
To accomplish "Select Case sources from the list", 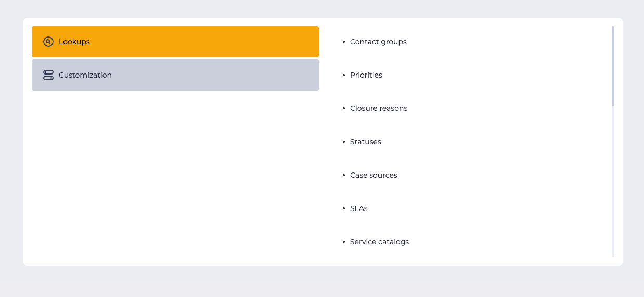I will coord(373,175).
